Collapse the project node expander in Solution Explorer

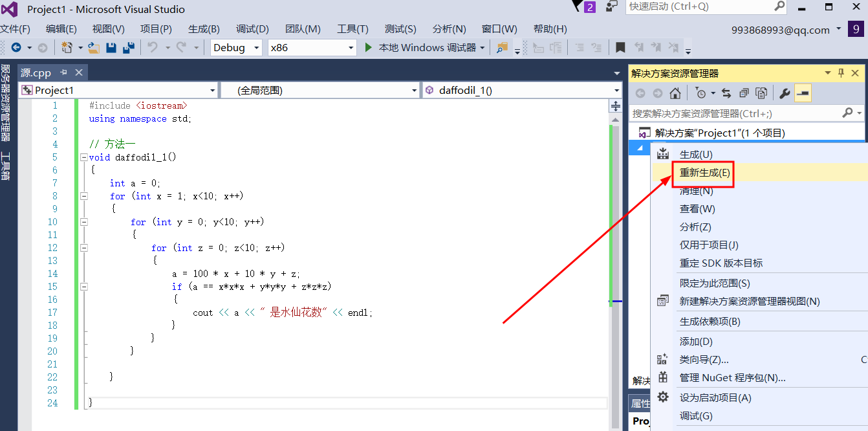point(640,149)
